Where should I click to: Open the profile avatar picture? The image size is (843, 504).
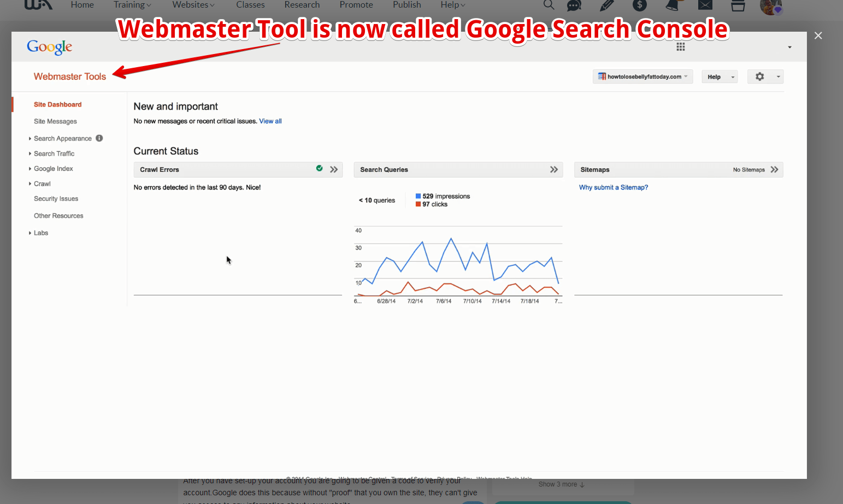pos(771,7)
